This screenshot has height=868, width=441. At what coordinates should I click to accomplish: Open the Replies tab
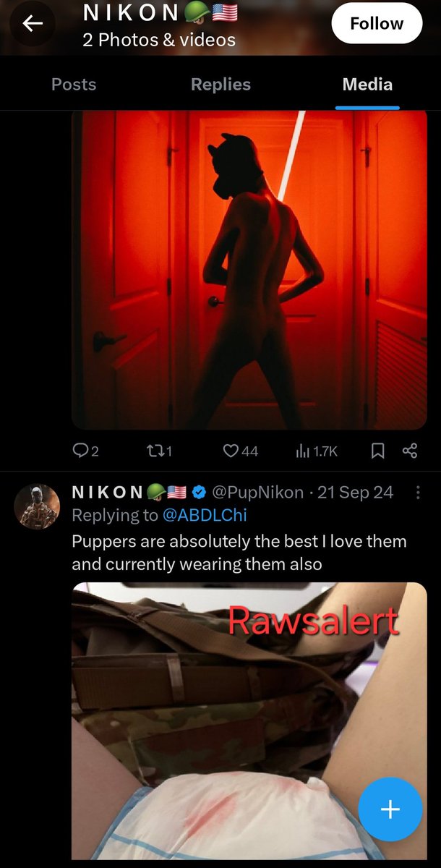coord(220,85)
